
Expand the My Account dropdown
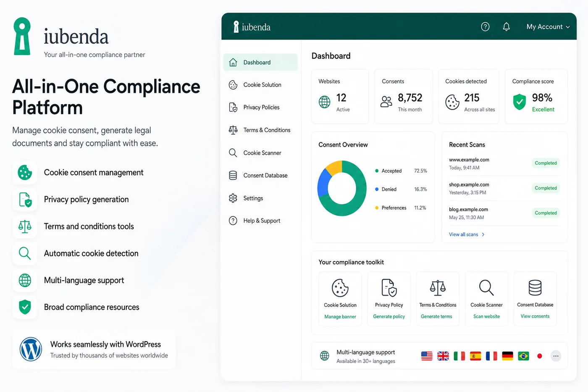[548, 26]
